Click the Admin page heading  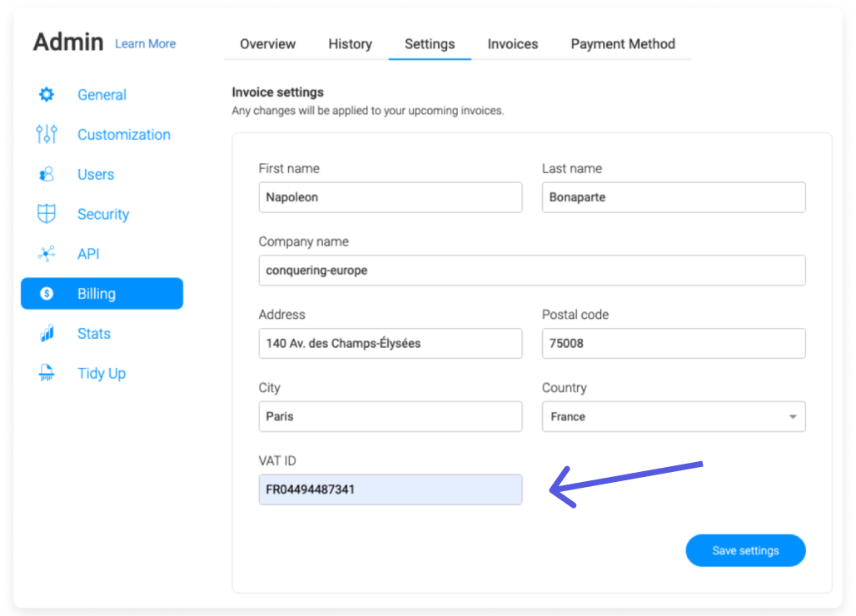coord(68,42)
